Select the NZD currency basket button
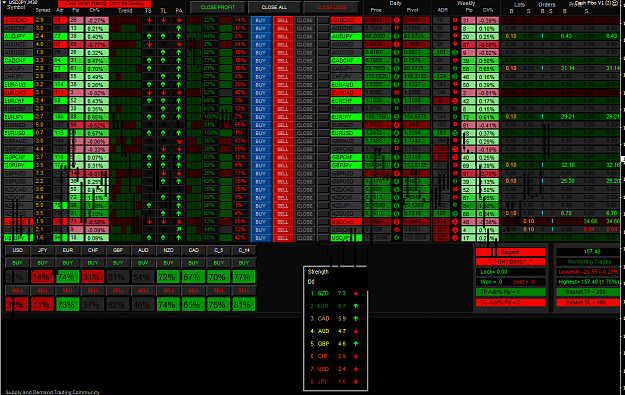The width and height of the screenshot is (625, 395). (168, 250)
